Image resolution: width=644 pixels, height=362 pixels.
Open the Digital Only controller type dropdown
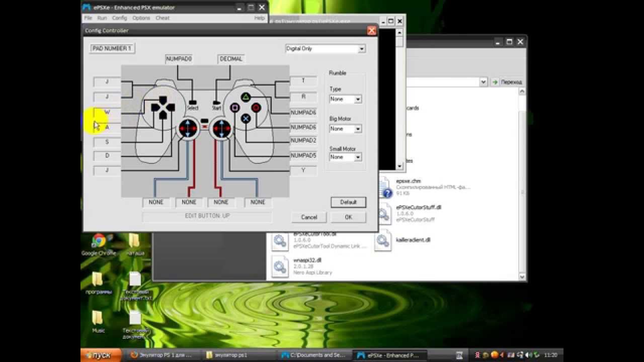[x=361, y=49]
